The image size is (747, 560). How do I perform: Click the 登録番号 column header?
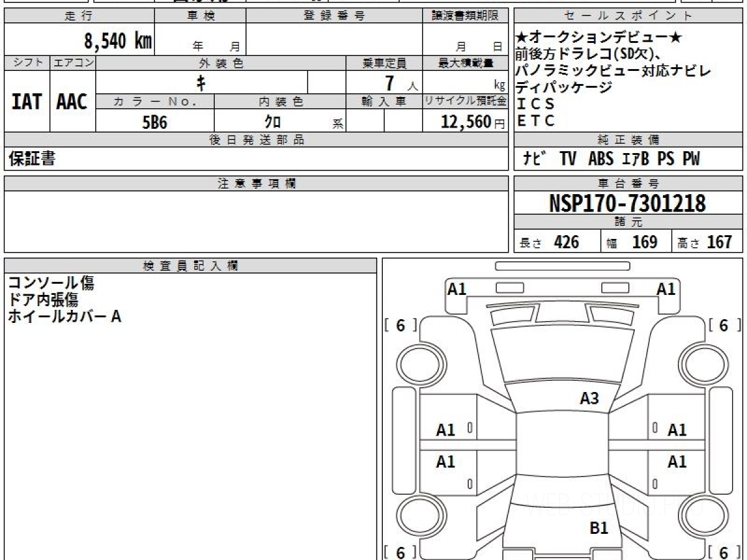334,16
